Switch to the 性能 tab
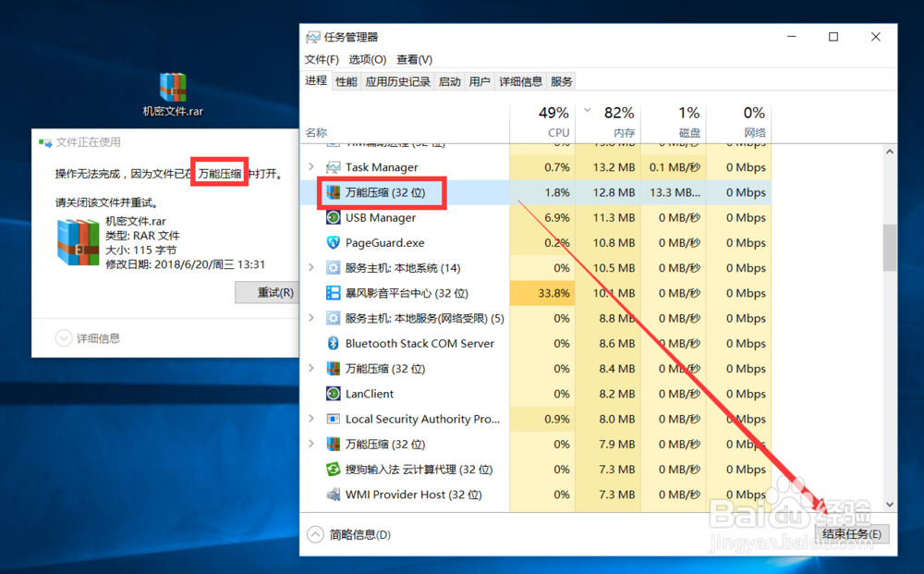This screenshot has height=574, width=924. 346,82
